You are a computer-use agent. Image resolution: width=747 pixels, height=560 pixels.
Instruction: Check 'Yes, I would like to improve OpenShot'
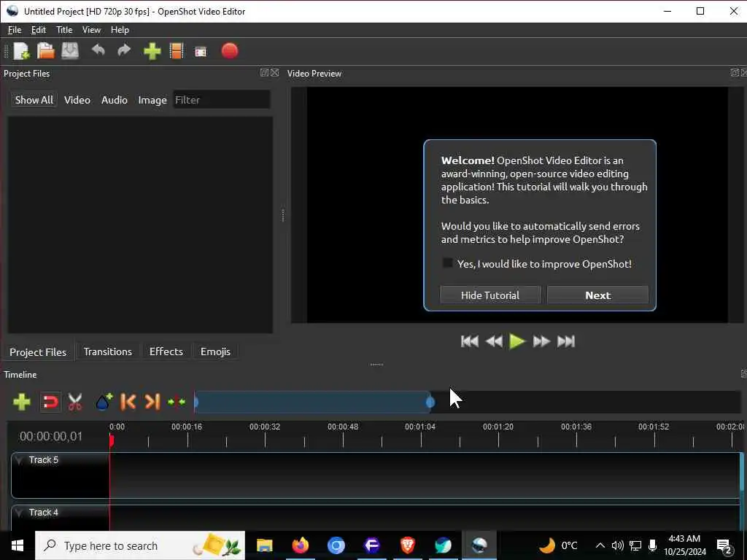point(447,262)
